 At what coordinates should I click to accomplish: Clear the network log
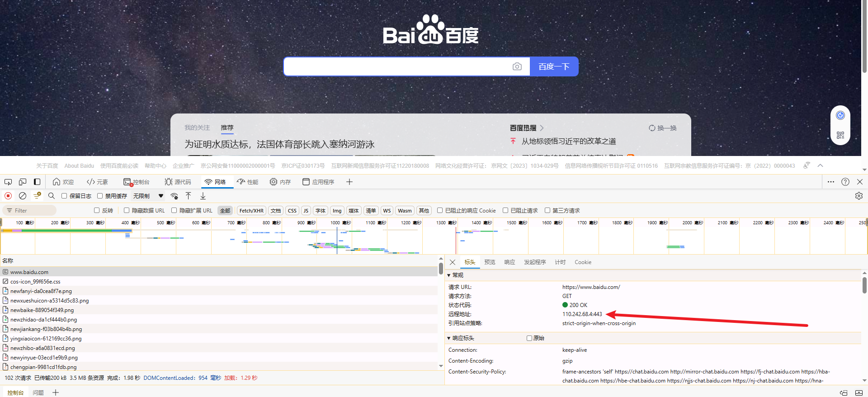[23, 196]
